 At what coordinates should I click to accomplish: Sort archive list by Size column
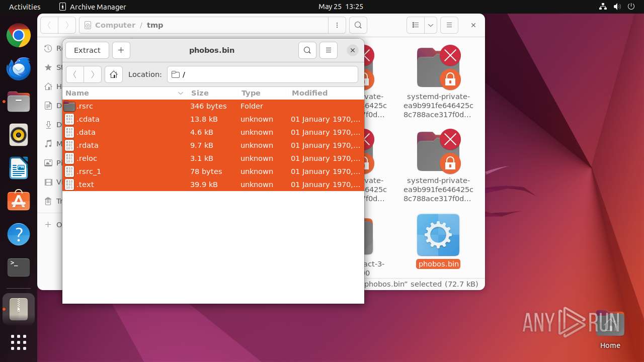coord(213,93)
